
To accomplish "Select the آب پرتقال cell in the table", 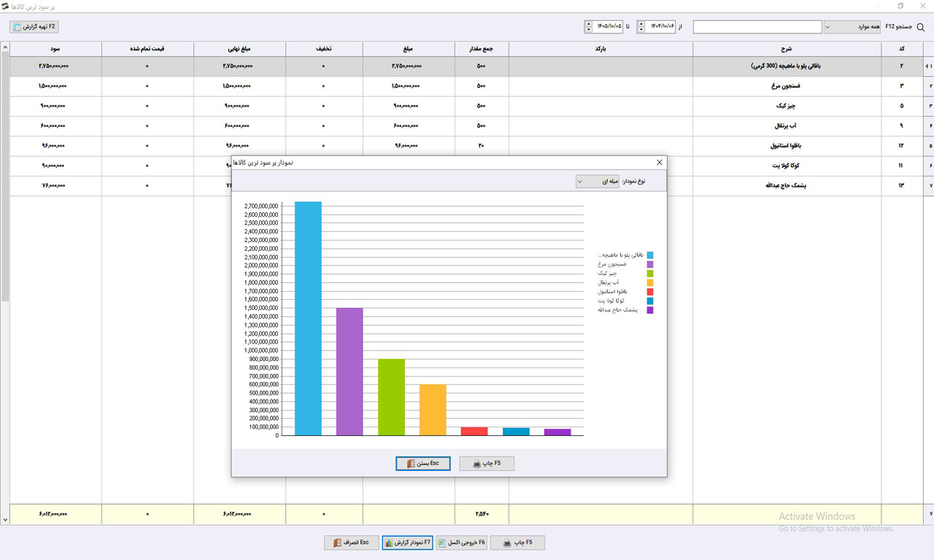I will click(787, 126).
